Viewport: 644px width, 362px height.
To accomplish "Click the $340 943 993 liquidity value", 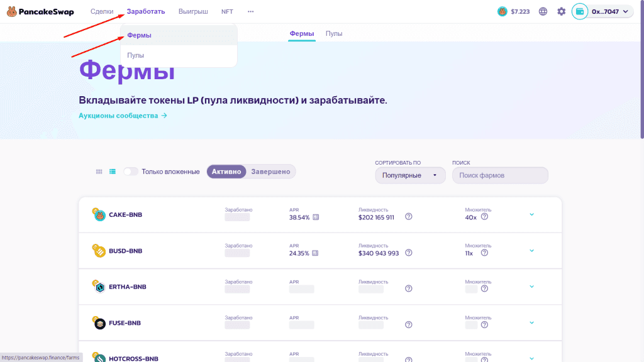I will (378, 254).
